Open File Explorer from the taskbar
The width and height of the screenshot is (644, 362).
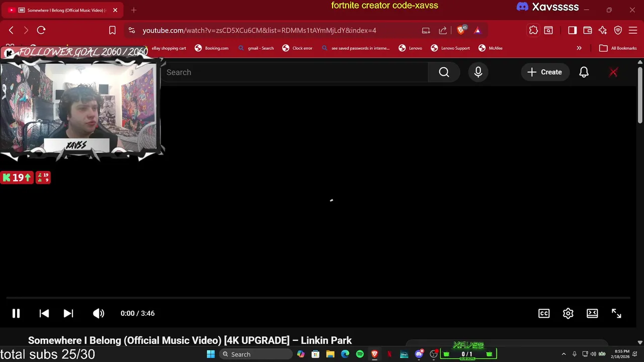330,354
